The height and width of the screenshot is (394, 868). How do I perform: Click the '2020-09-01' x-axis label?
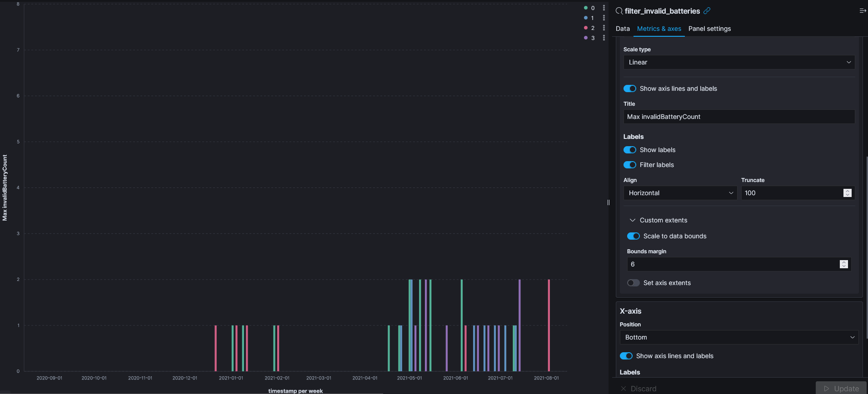pyautogui.click(x=50, y=378)
